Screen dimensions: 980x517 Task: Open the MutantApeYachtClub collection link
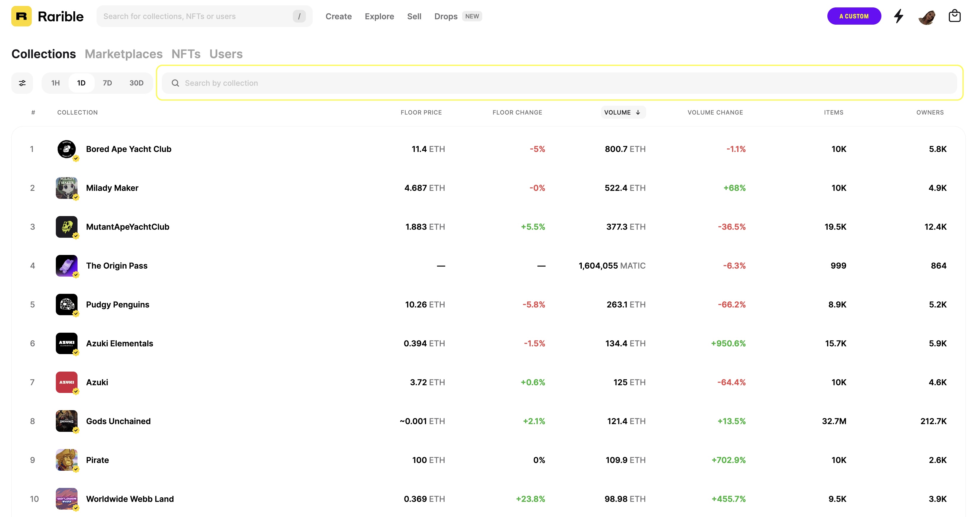coord(128,226)
